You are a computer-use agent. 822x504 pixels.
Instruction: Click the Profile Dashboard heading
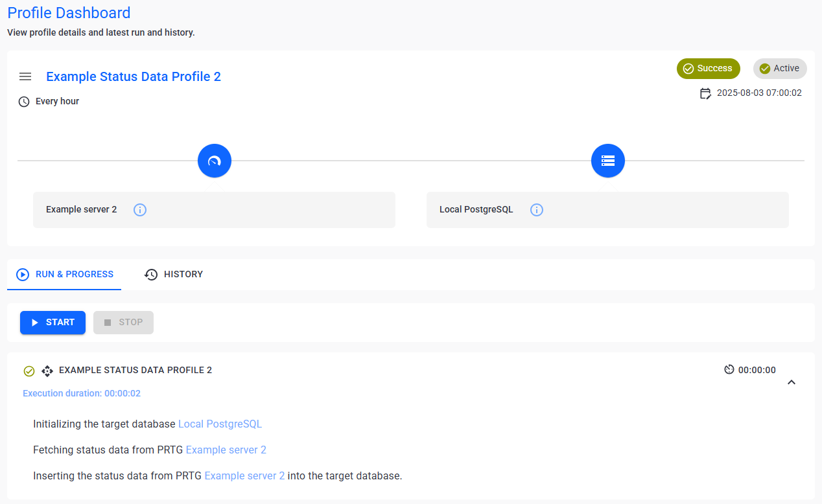[x=69, y=12]
